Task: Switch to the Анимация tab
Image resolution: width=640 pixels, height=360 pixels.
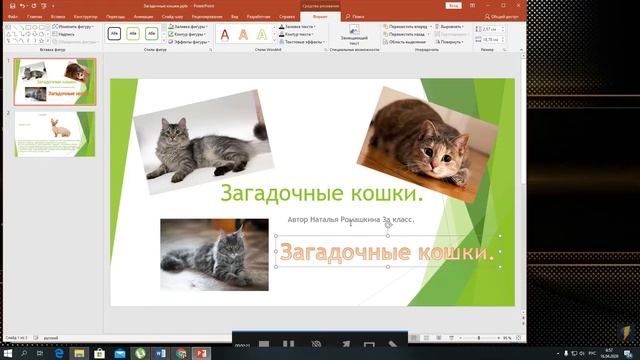Action: point(143,17)
